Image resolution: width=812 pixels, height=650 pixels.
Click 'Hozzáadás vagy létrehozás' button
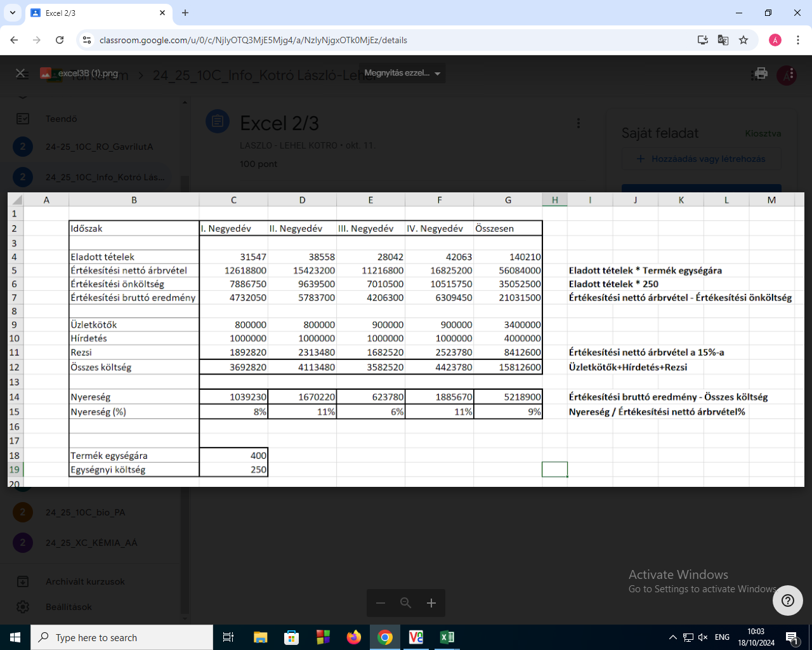pyautogui.click(x=701, y=159)
